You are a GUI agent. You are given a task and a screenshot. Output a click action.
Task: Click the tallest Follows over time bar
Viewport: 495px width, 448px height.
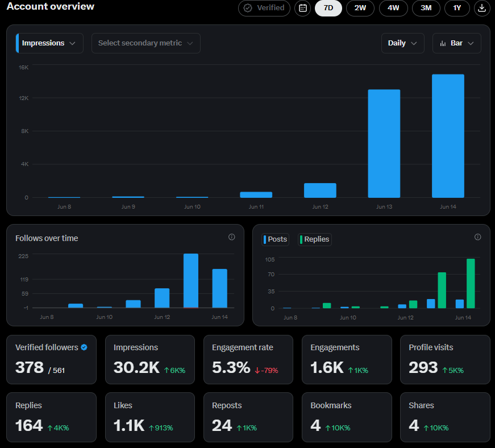(x=191, y=281)
